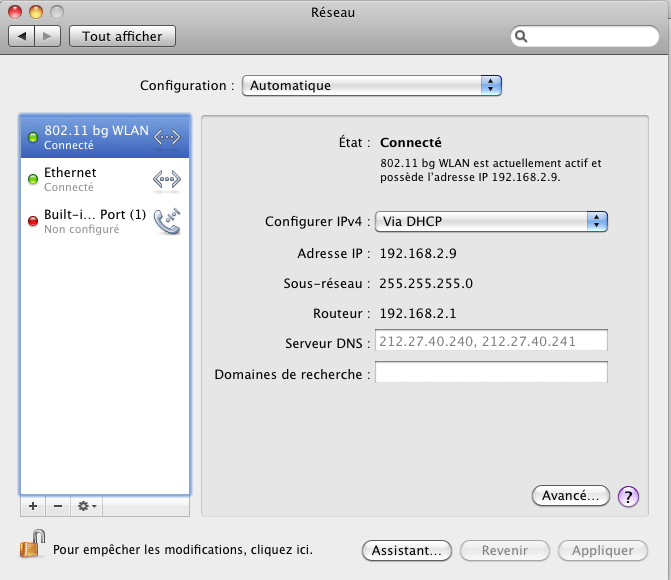Click the IP address value 192.168.2.9
The width and height of the screenshot is (671, 580).
pos(418,253)
